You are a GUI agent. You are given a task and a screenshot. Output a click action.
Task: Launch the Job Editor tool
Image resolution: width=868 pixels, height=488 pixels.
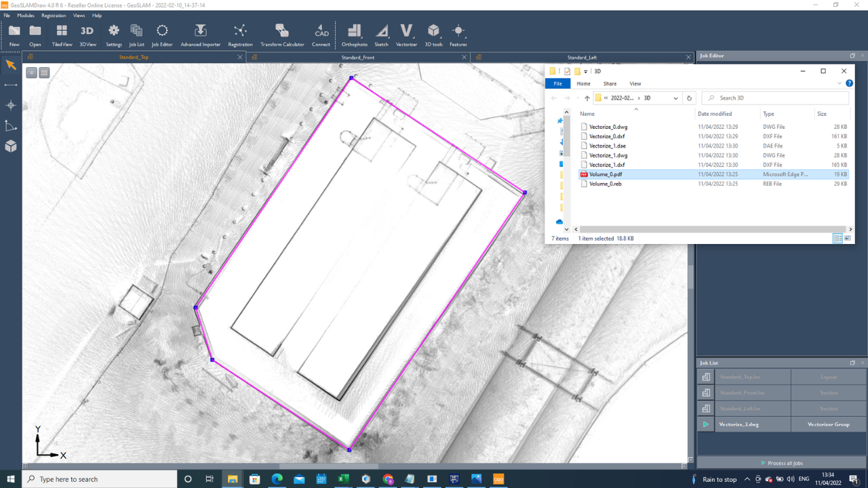pyautogui.click(x=162, y=35)
